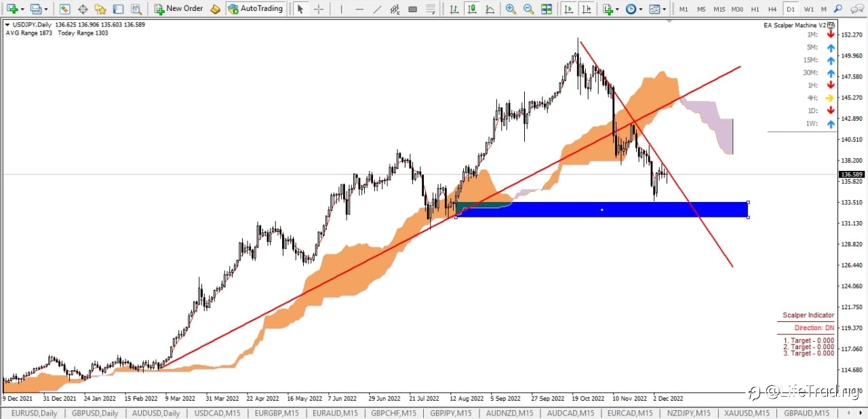The width and height of the screenshot is (868, 419).
Task: Open the AUDNZD,M15 chart tab
Action: [511, 413]
